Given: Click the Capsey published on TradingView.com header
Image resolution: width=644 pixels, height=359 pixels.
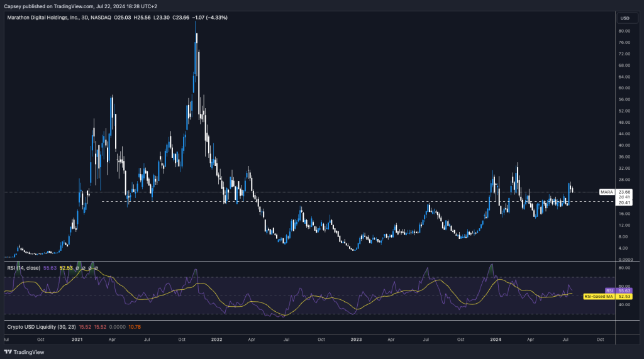Looking at the screenshot, I should (x=80, y=6).
